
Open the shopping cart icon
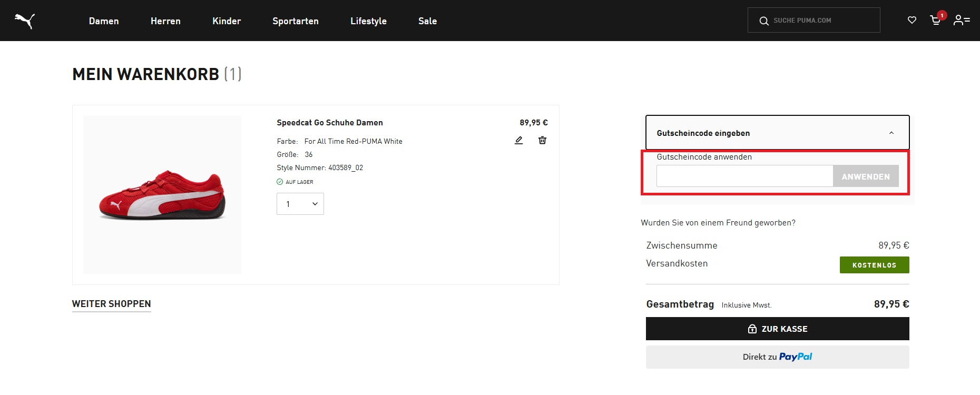(x=936, y=20)
